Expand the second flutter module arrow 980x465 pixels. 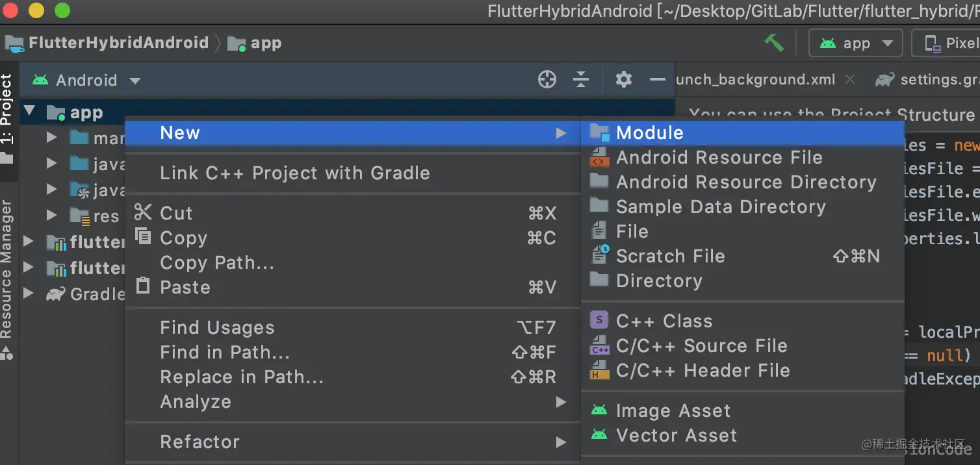click(x=28, y=267)
